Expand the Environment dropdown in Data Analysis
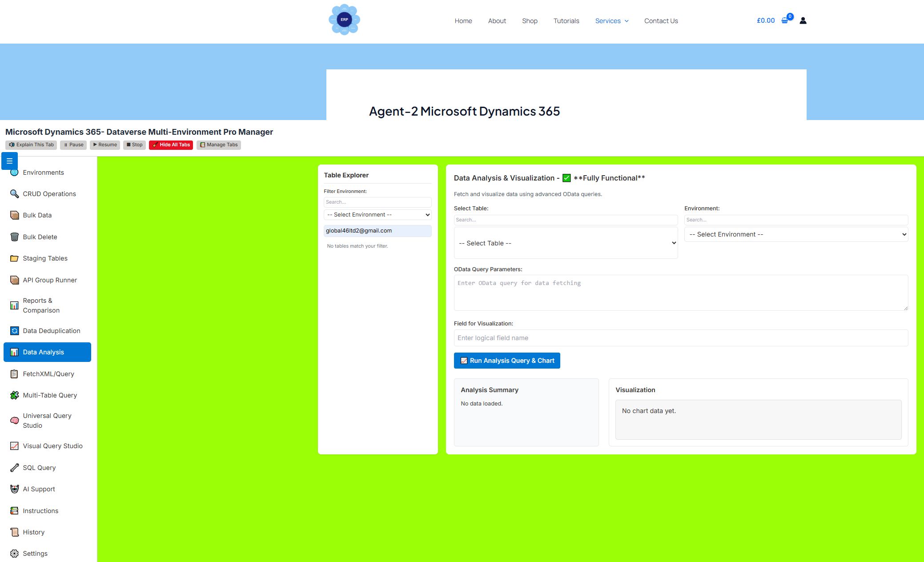The height and width of the screenshot is (562, 924). point(795,234)
